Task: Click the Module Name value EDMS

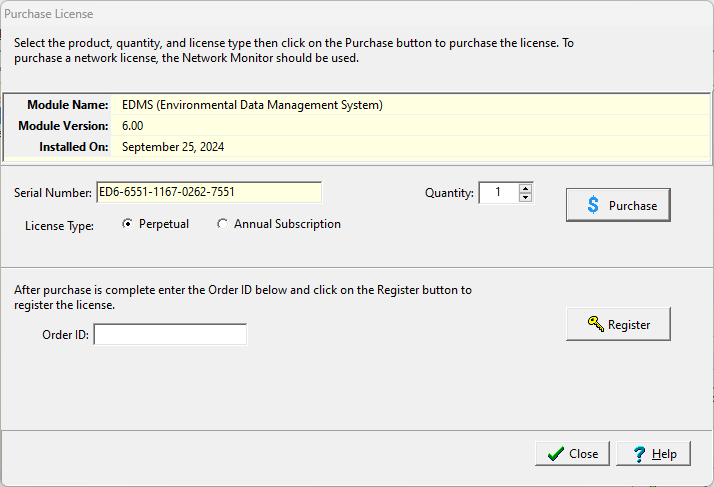Action: [x=252, y=104]
